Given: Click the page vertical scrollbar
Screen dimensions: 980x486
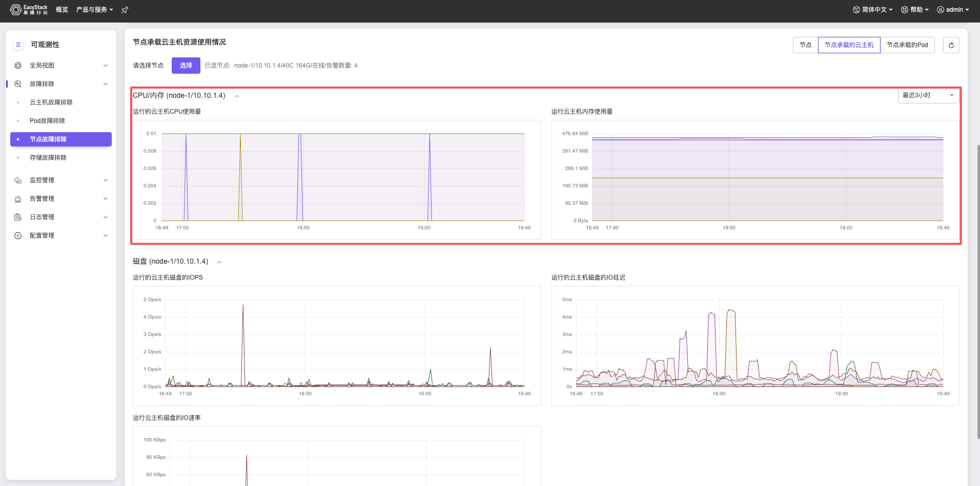Looking at the screenshot, I should click(x=978, y=292).
